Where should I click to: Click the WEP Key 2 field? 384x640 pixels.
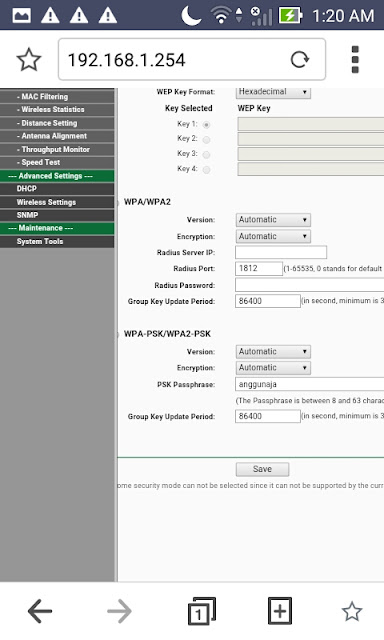click(x=311, y=139)
